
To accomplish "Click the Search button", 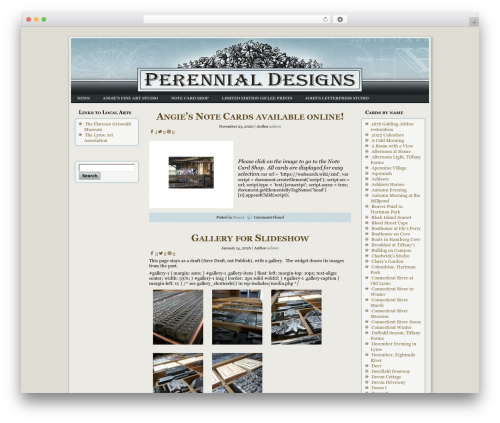I will coord(90,176).
